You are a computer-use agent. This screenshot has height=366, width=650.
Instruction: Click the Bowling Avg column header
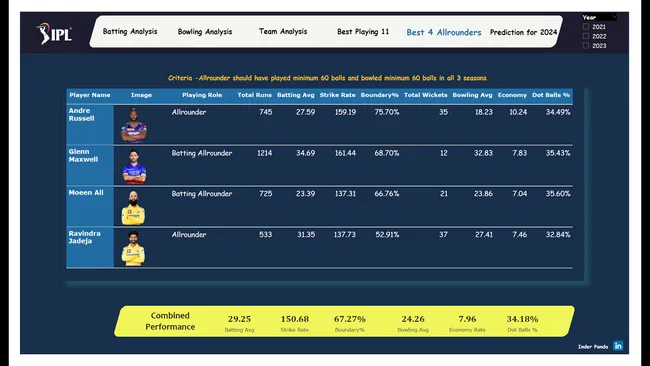pyautogui.click(x=472, y=95)
